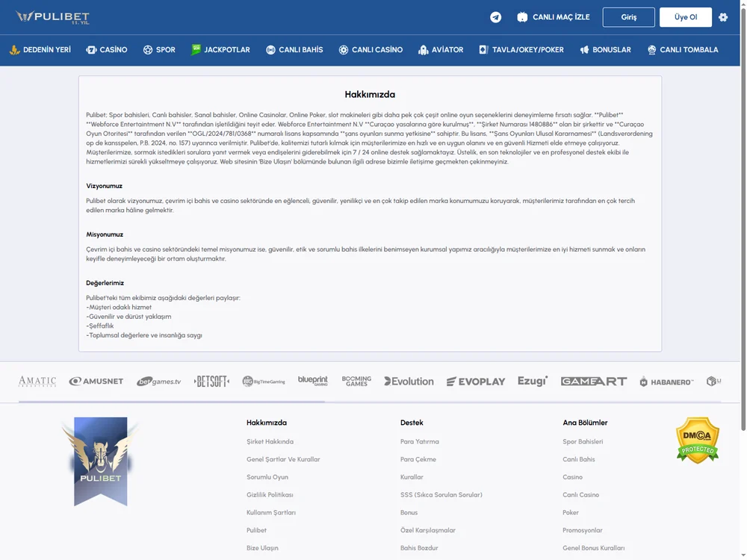Screen dimensions: 747x560
Task: Select the Evoplay provider logo
Action: click(x=475, y=382)
